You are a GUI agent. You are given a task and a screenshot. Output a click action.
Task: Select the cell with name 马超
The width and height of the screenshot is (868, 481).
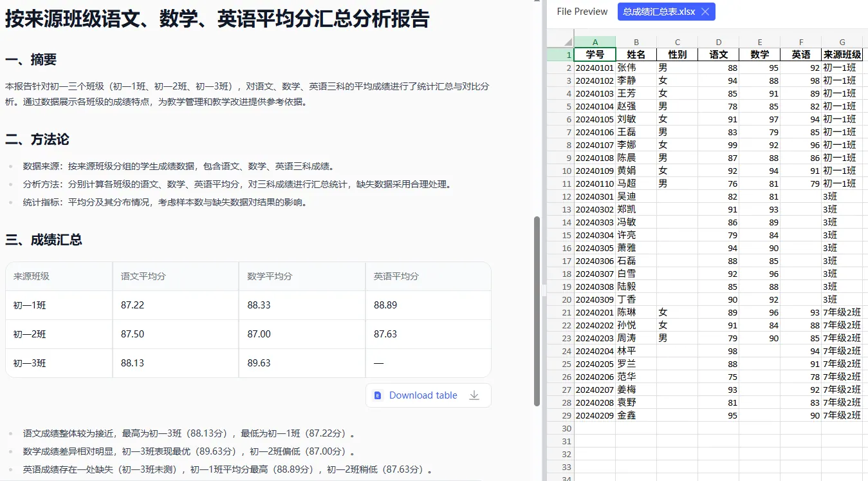tap(636, 184)
